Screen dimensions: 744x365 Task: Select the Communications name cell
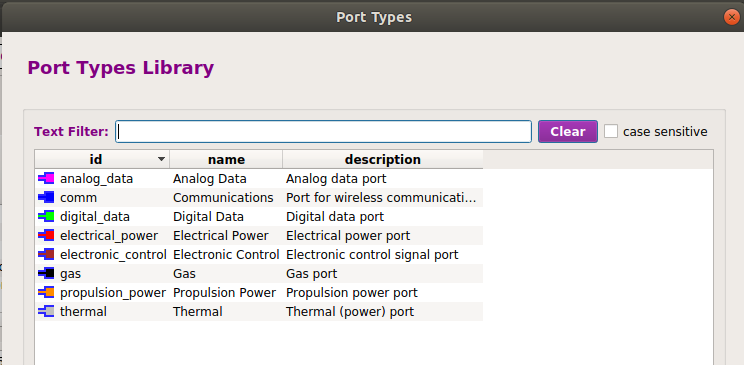[223, 197]
